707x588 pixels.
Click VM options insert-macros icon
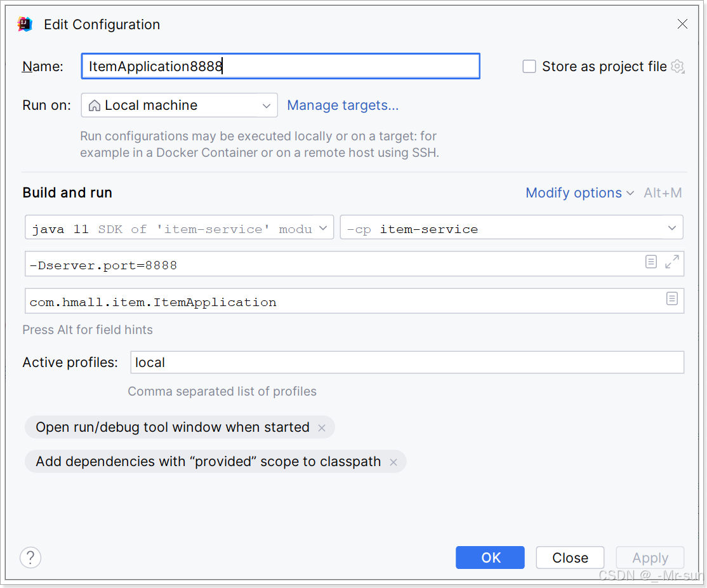(651, 262)
